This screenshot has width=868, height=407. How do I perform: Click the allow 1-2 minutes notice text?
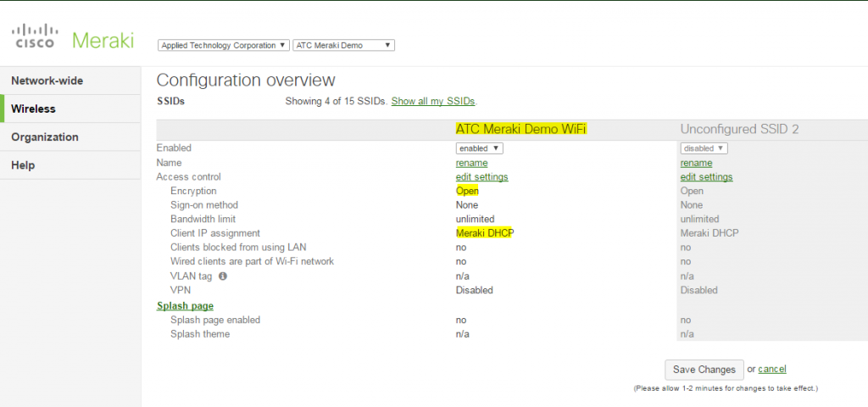pyautogui.click(x=726, y=388)
